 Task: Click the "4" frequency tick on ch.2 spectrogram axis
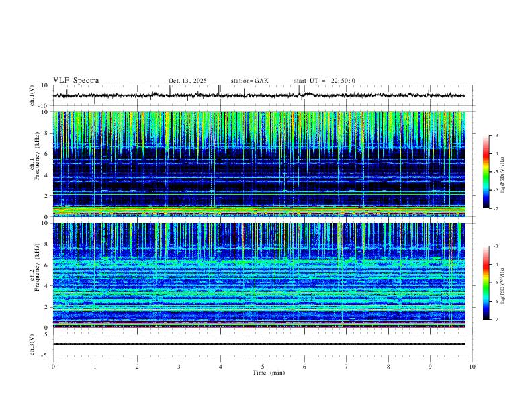pyautogui.click(x=47, y=286)
